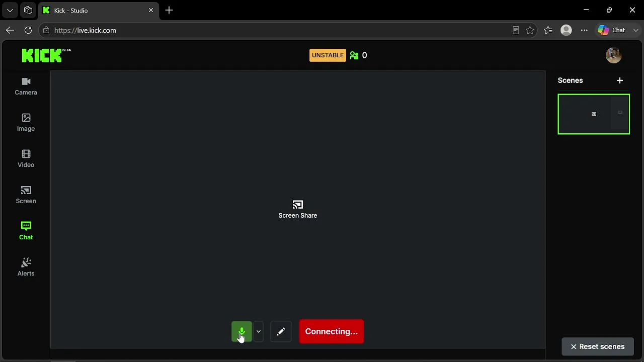The width and height of the screenshot is (644, 362).
Task: Expand the Copilot Chat dropdown chevron
Action: pyautogui.click(x=636, y=30)
